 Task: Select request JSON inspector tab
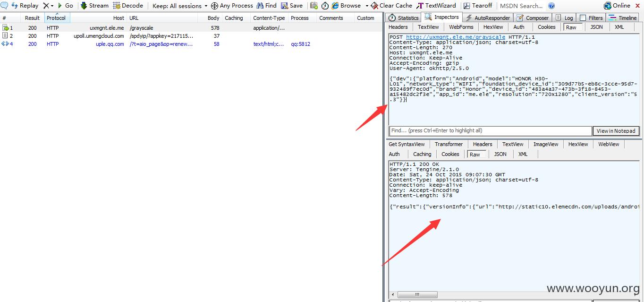(596, 27)
